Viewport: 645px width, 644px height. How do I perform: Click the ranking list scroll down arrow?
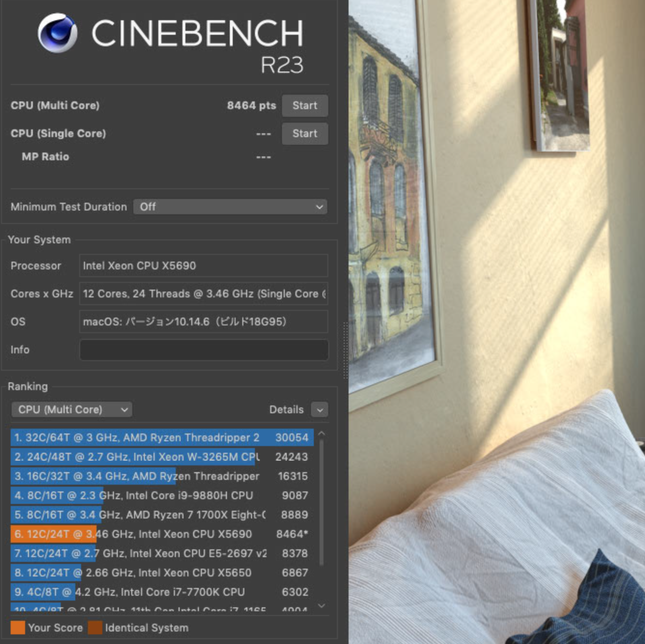click(x=322, y=606)
